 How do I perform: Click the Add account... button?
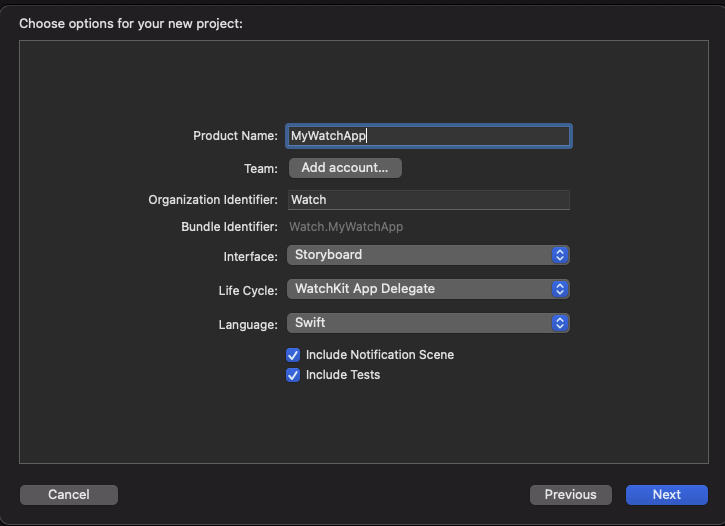pyautogui.click(x=345, y=168)
